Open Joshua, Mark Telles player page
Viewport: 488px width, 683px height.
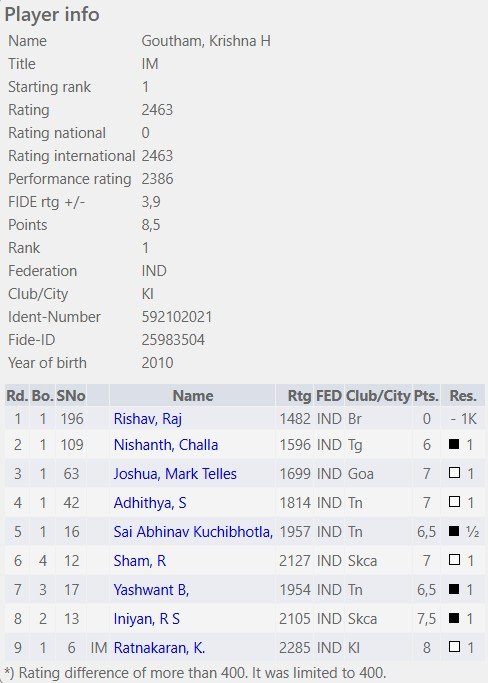[x=175, y=473]
